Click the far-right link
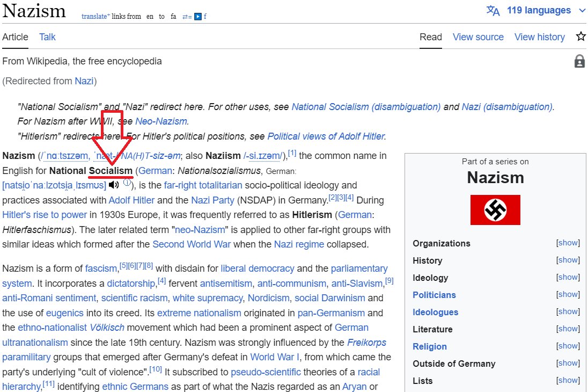Image resolution: width=588 pixels, height=392 pixels. [x=180, y=185]
